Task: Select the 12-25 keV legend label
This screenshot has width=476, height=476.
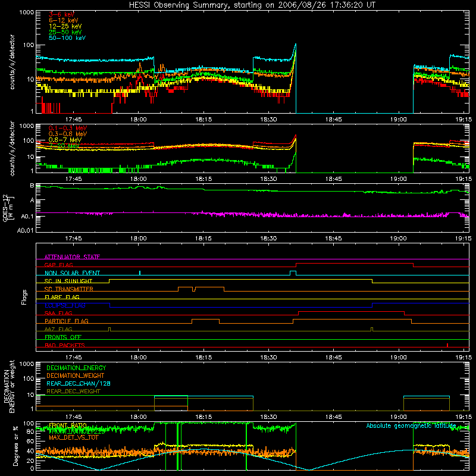Action: (65, 26)
